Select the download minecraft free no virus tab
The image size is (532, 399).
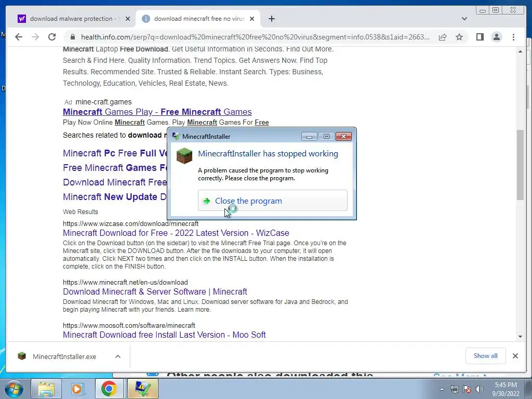pos(198,19)
